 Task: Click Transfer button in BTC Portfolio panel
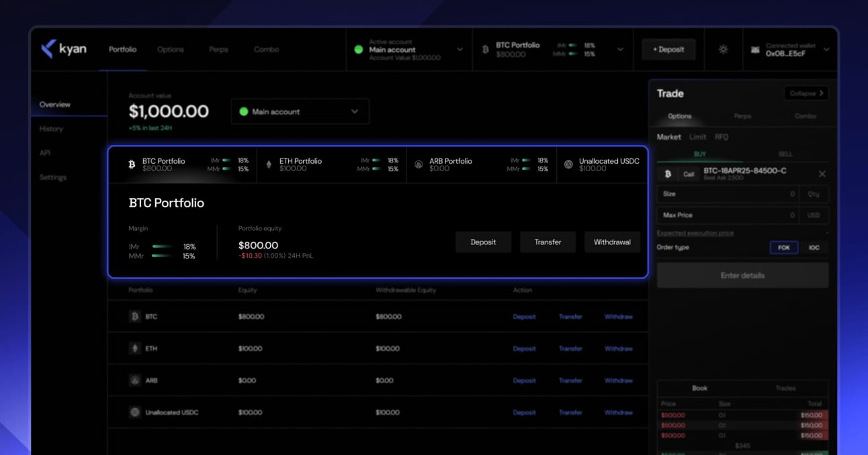point(548,242)
